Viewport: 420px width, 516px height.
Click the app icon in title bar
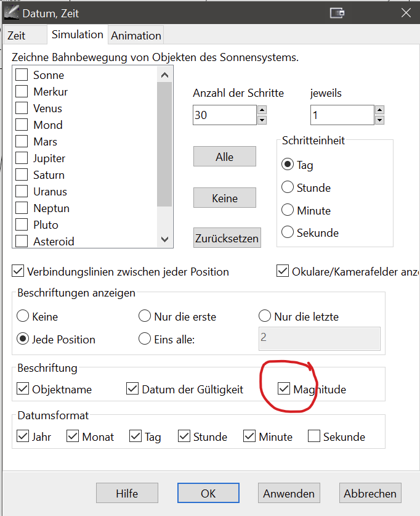12,13
